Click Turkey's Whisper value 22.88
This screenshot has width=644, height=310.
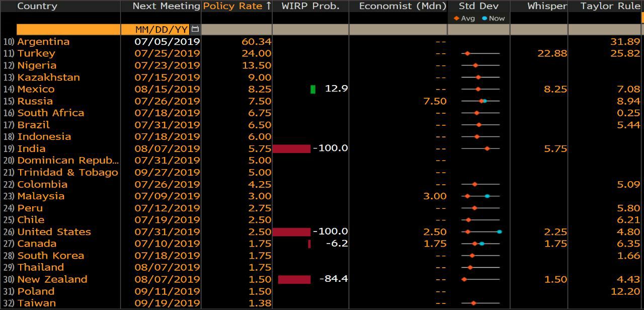click(552, 53)
